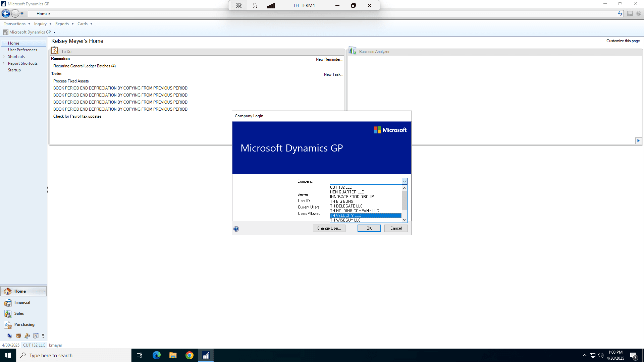Viewport: 644px width, 362px height.
Task: Click the New Task link
Action: pos(333,74)
